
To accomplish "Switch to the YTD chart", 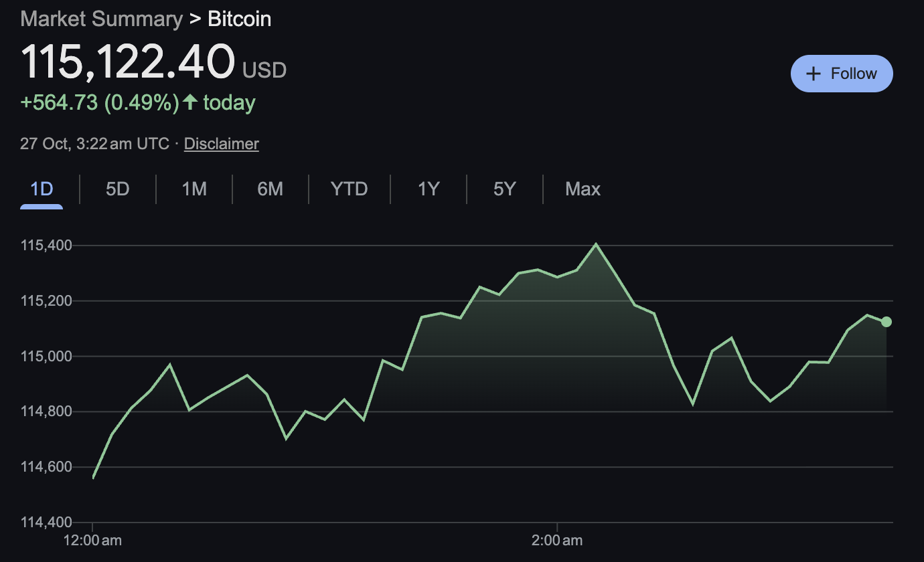I will [x=348, y=189].
